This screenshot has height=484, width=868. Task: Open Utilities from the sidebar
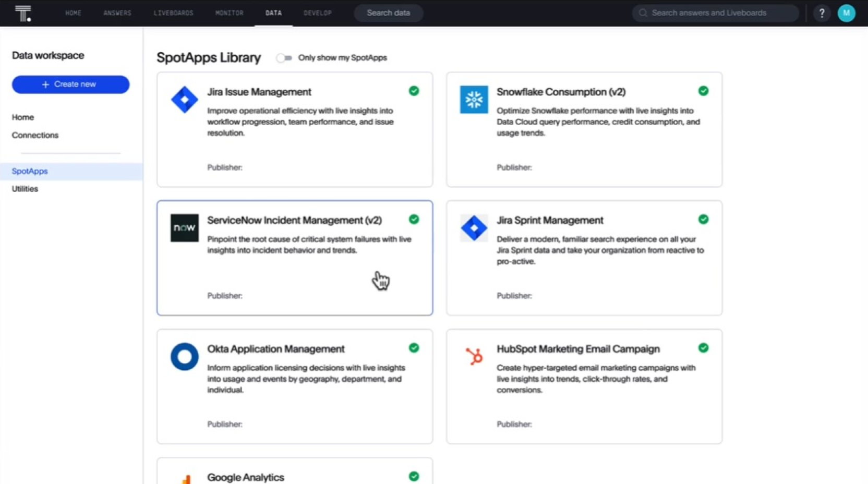25,189
